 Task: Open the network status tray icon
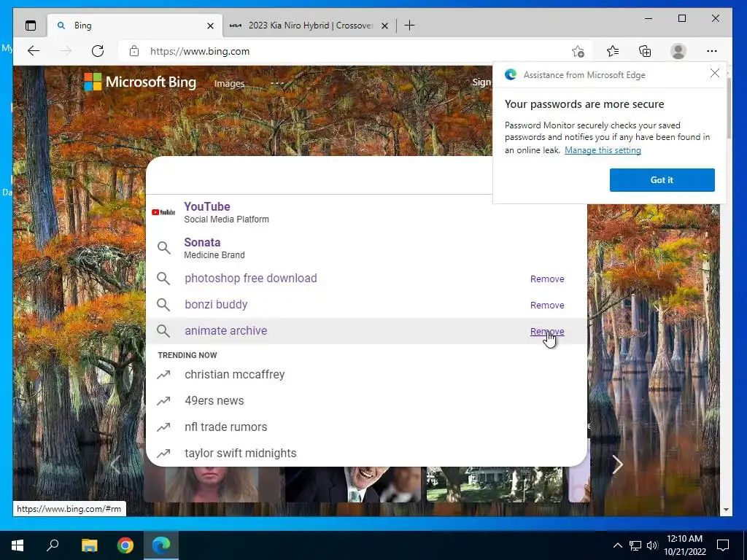[x=635, y=545]
